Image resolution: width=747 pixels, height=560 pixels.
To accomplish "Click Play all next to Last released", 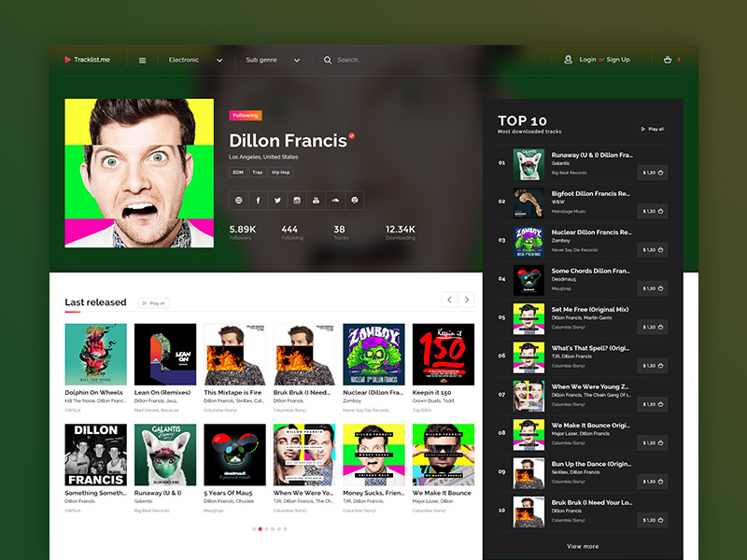I will coord(154,303).
